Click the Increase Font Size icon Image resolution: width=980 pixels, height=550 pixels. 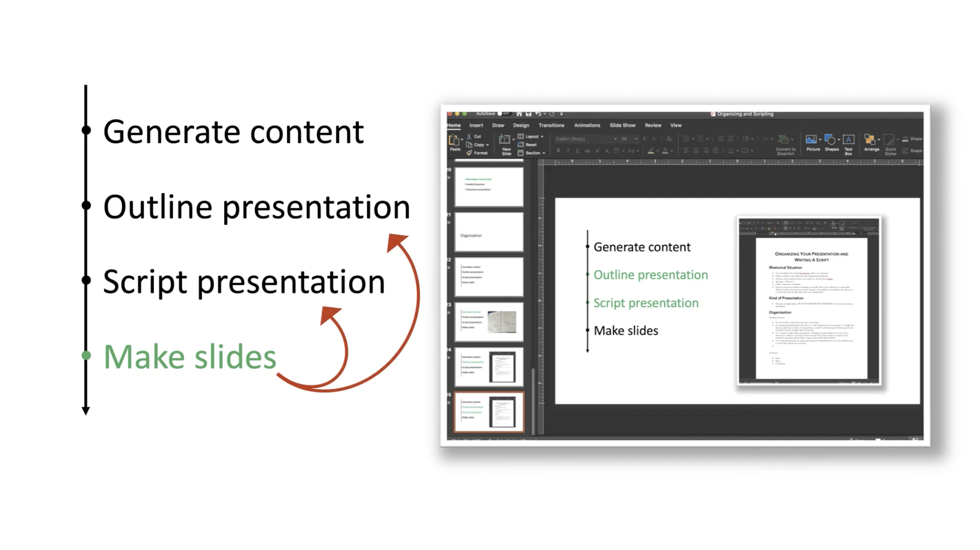[644, 139]
